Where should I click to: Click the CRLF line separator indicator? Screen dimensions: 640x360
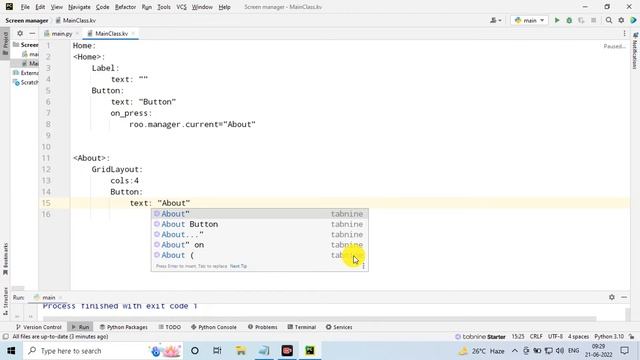pos(536,337)
